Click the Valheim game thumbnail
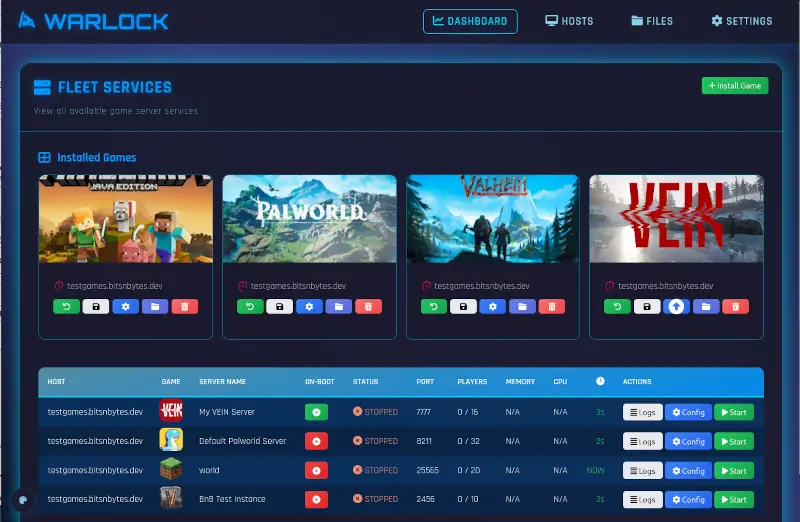 point(493,219)
